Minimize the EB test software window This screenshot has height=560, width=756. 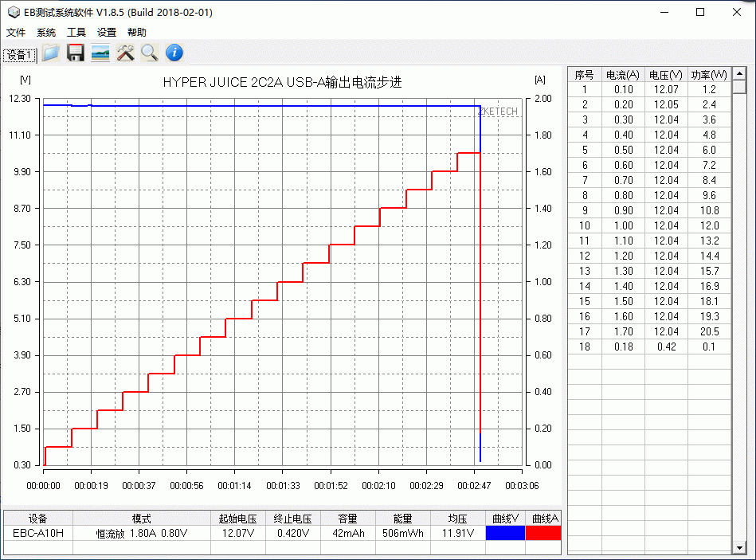click(x=664, y=12)
